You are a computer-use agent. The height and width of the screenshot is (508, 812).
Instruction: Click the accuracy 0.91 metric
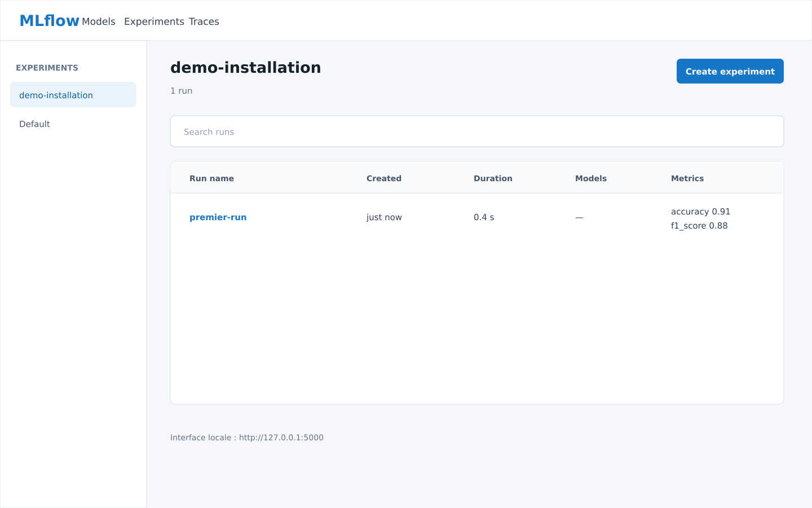click(x=701, y=212)
